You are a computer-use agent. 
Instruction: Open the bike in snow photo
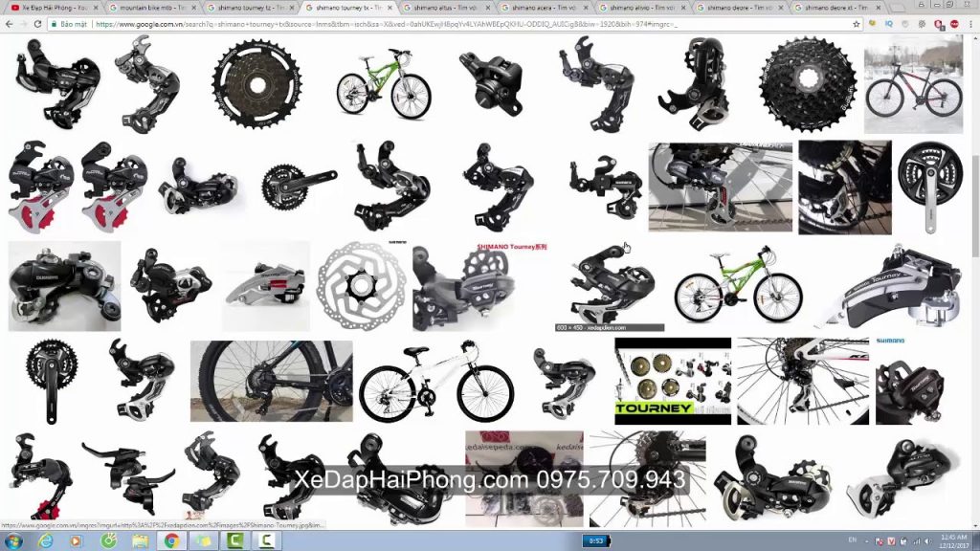(913, 84)
